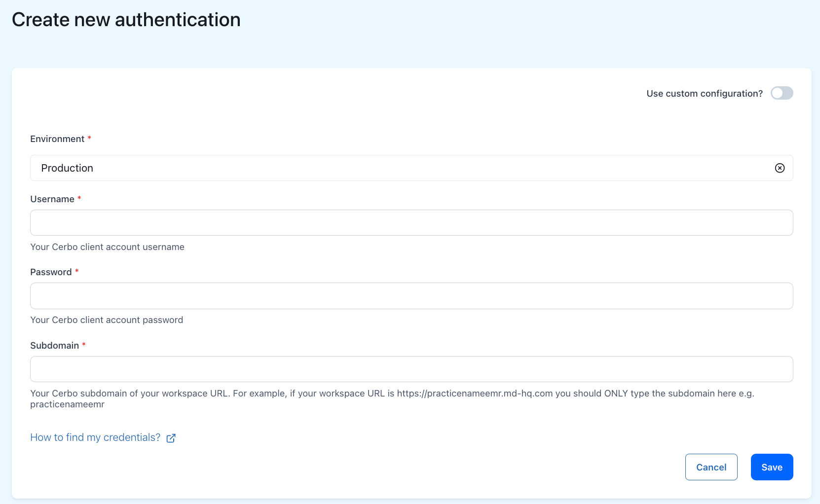
Task: Click the red required asterisk next to Environment
Action: tap(89, 139)
